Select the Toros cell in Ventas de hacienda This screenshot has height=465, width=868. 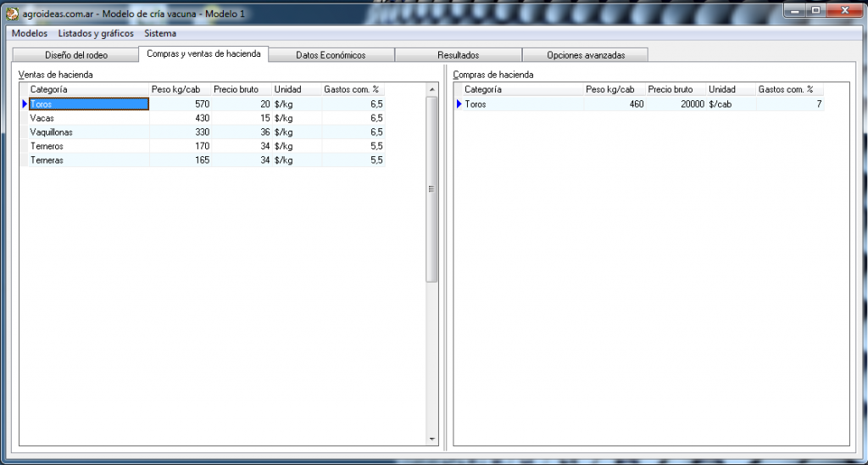tap(88, 104)
